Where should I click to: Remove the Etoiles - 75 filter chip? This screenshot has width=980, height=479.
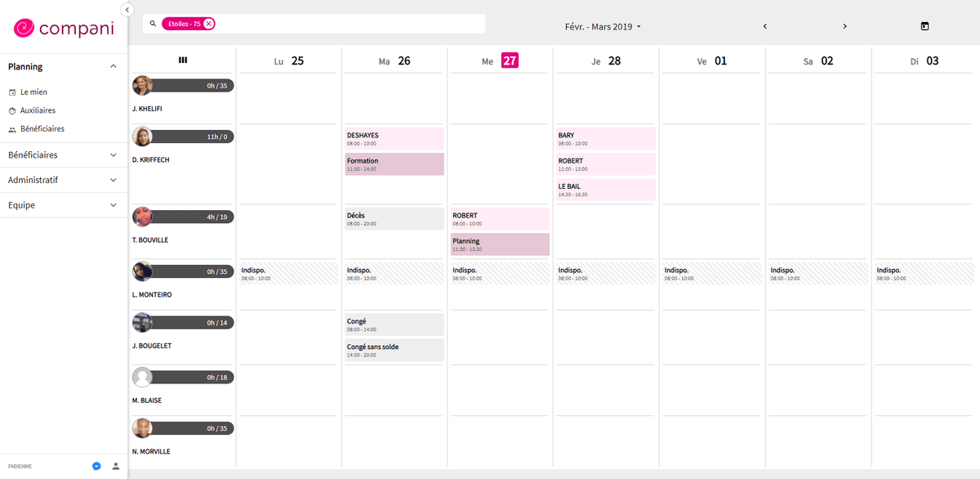(209, 24)
